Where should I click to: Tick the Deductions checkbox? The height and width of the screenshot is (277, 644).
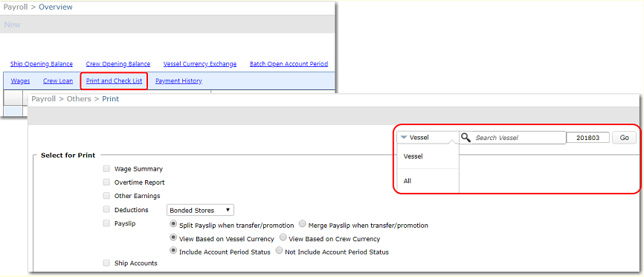click(107, 209)
